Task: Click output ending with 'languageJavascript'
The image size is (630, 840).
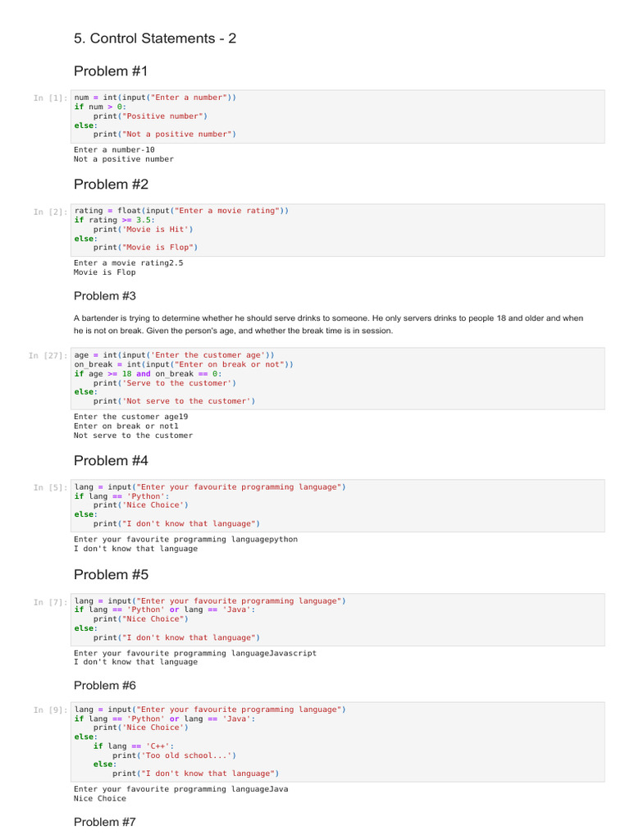Action: click(x=195, y=654)
